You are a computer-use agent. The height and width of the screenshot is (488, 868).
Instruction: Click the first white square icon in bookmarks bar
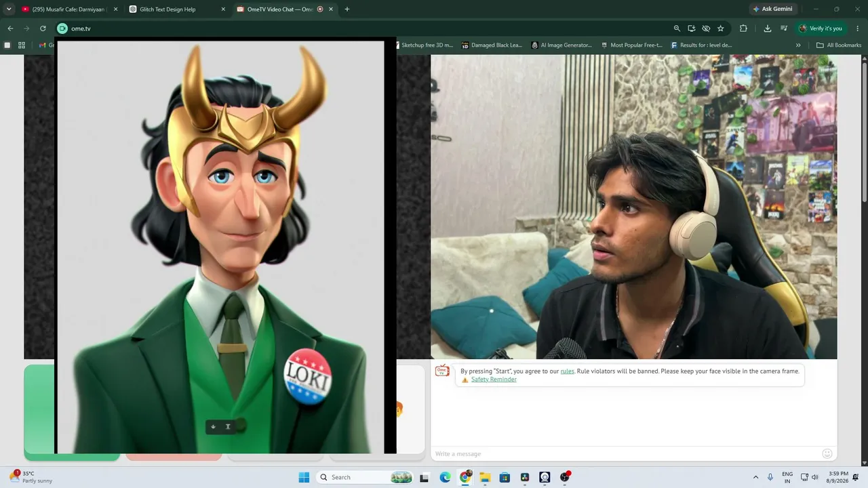pos(7,45)
